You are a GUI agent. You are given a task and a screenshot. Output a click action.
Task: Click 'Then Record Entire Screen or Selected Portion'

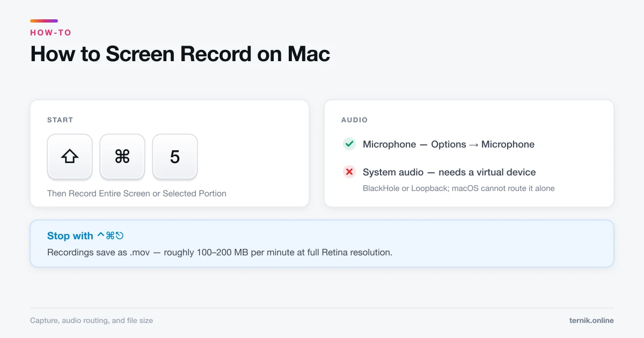point(137,194)
